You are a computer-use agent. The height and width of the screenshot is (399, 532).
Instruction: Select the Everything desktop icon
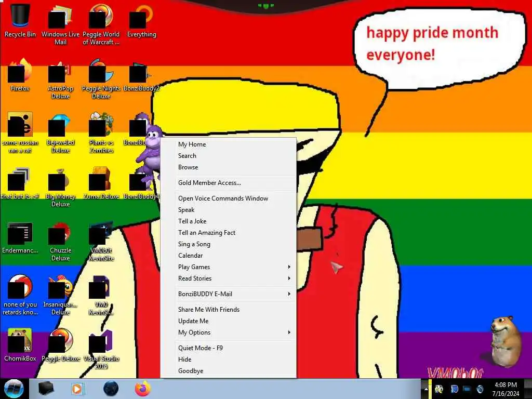point(141,20)
